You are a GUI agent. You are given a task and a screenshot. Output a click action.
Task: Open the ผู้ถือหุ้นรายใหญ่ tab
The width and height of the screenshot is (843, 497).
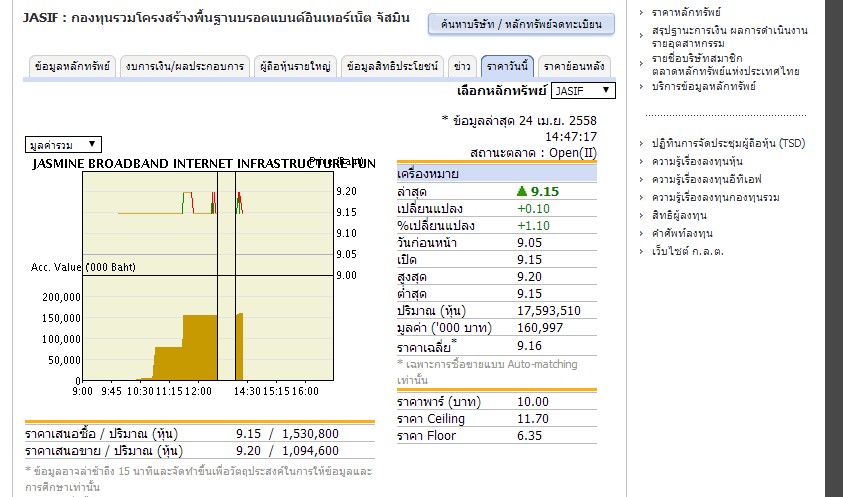click(295, 67)
